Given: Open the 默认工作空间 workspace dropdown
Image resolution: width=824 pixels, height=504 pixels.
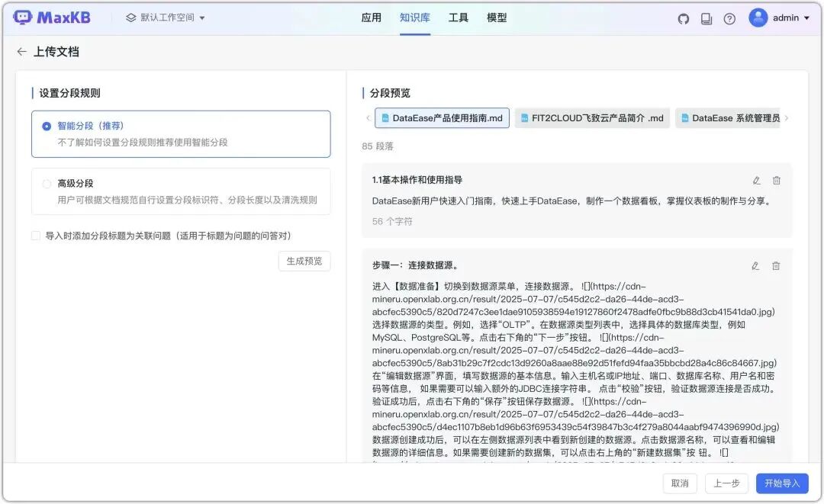Looking at the screenshot, I should tap(165, 18).
